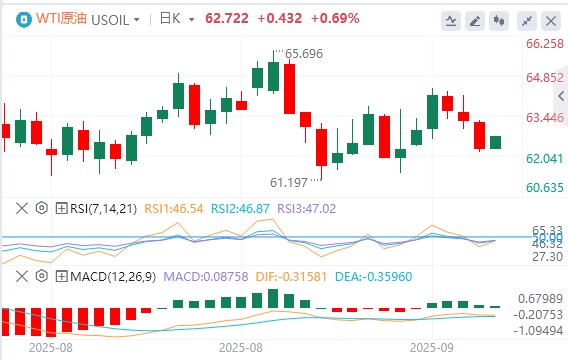The width and height of the screenshot is (568, 360).
Task: Click RSI1:46.54 value
Action: coord(174,209)
